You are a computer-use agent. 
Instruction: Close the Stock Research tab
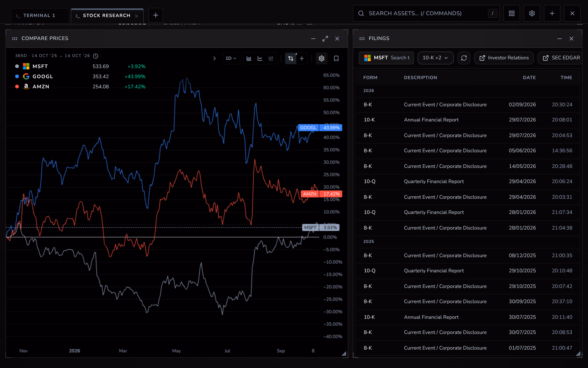(137, 16)
